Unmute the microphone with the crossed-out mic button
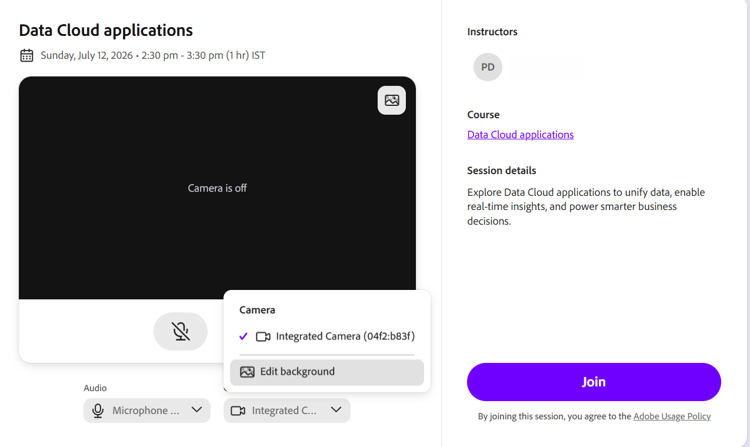Screen dimensions: 750x447 180,331
